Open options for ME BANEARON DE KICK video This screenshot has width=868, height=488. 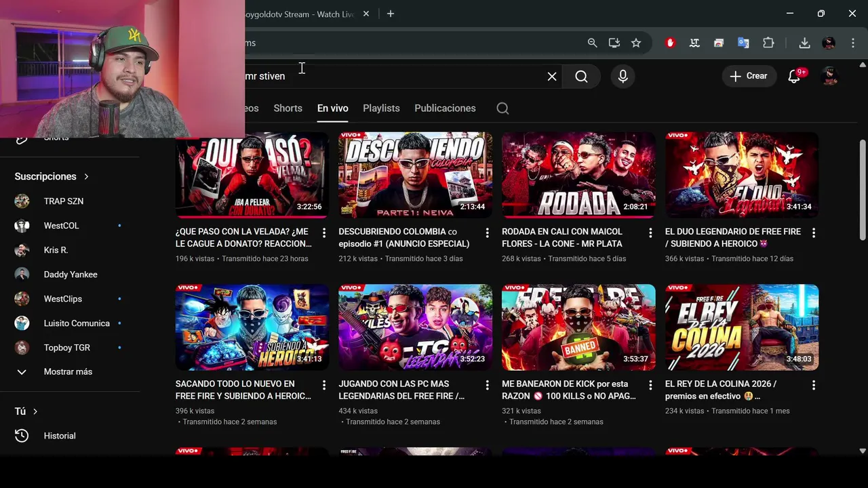(x=650, y=385)
